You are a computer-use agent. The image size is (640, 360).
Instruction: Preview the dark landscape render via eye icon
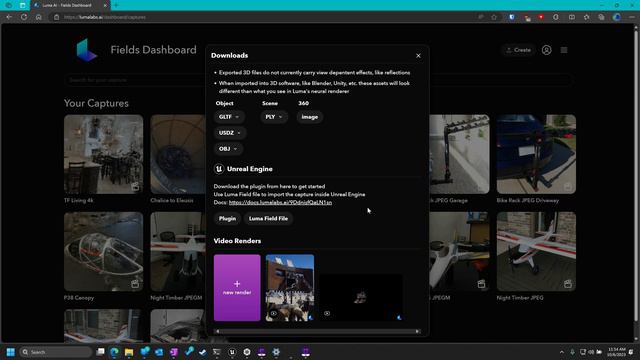[x=327, y=313]
